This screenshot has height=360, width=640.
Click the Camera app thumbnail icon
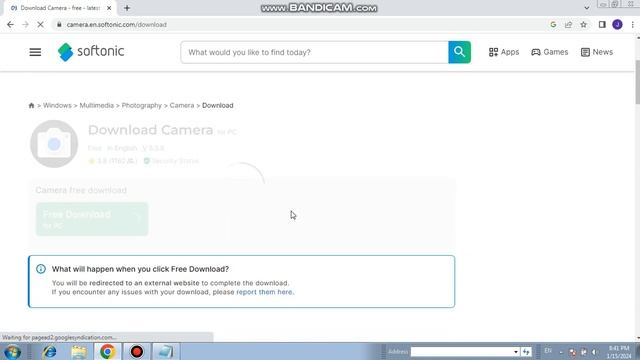pyautogui.click(x=54, y=144)
